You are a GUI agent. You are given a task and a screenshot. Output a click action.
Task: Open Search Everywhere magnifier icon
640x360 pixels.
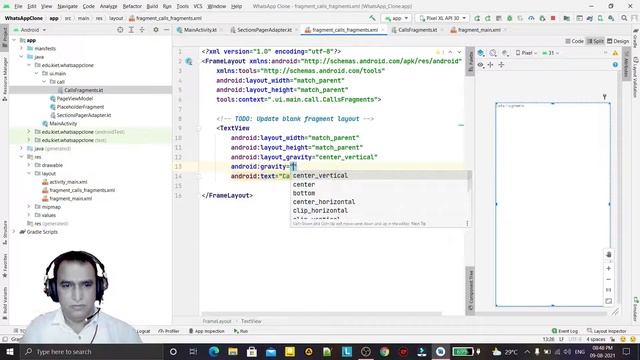tap(624, 18)
